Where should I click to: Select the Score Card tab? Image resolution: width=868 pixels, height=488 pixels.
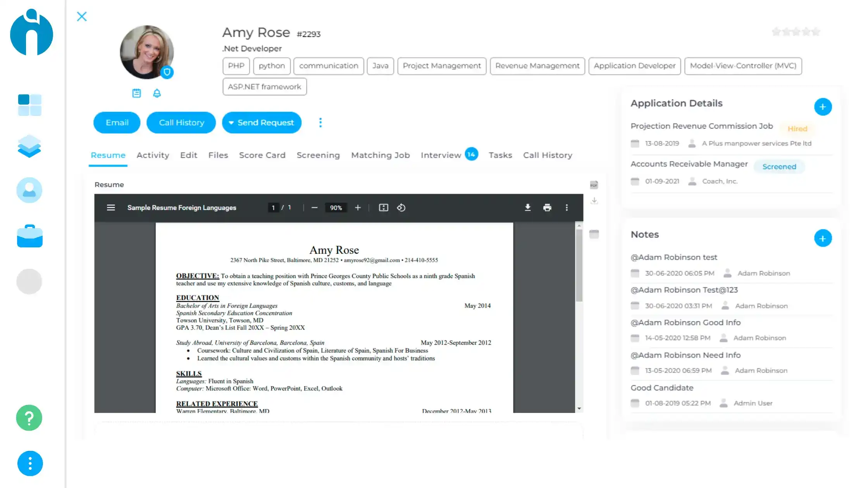pyautogui.click(x=262, y=155)
